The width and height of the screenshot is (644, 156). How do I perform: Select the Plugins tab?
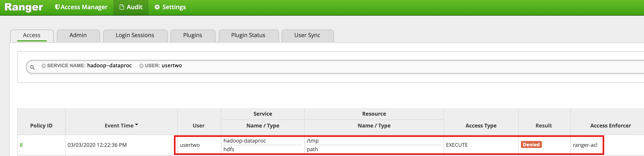coord(192,35)
